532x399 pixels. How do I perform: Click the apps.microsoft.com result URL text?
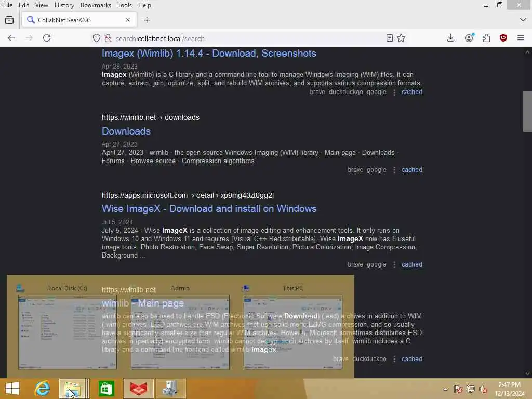coord(188,195)
